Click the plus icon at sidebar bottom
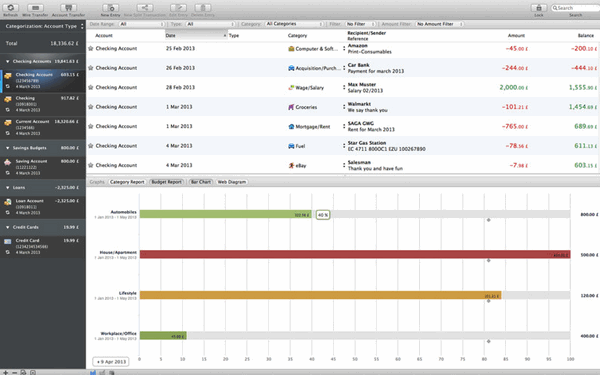The height and width of the screenshot is (375, 600). (x=5, y=372)
